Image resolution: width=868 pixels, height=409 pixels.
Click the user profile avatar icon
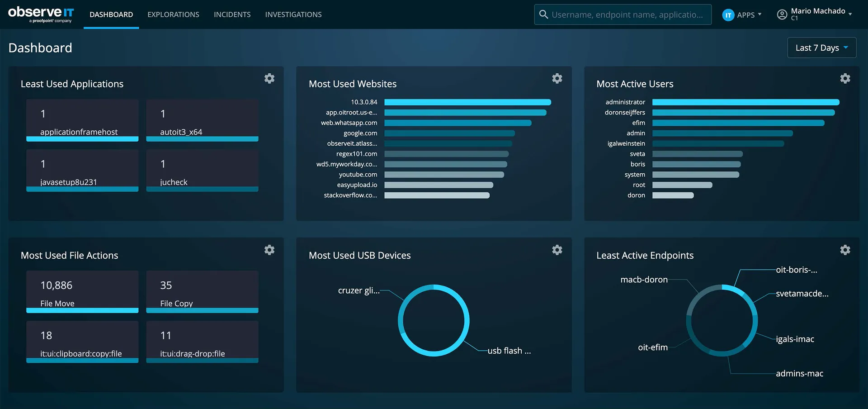pyautogui.click(x=782, y=14)
